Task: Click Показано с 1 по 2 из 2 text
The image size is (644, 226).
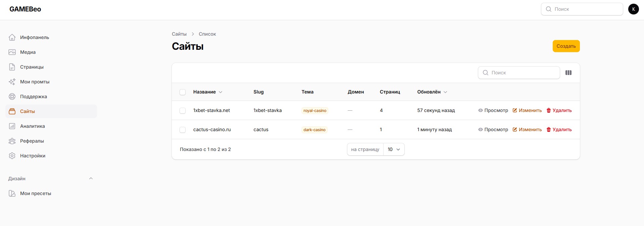Action: pos(205,149)
